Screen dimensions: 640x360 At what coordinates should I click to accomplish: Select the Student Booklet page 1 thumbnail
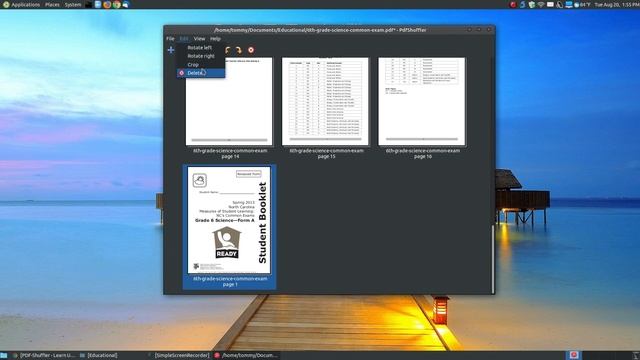click(x=229, y=220)
